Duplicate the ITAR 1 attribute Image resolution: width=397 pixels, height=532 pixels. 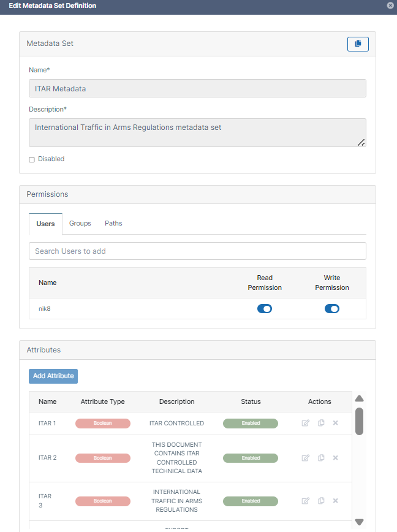point(321,423)
